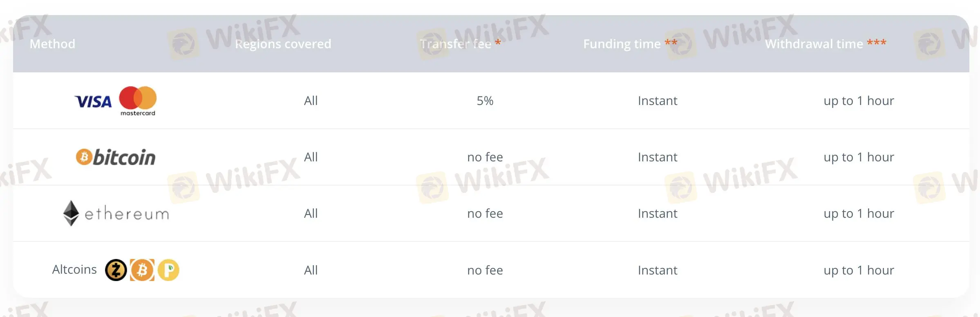Click the Bitcoin row's All region value
Viewport: 980px width, 317px height.
point(311,157)
